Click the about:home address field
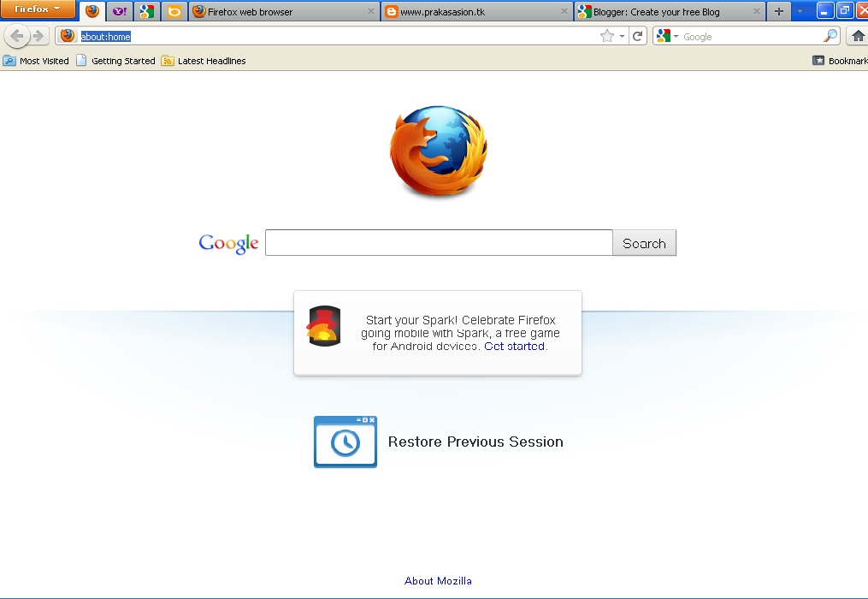The width and height of the screenshot is (868, 599). point(338,37)
